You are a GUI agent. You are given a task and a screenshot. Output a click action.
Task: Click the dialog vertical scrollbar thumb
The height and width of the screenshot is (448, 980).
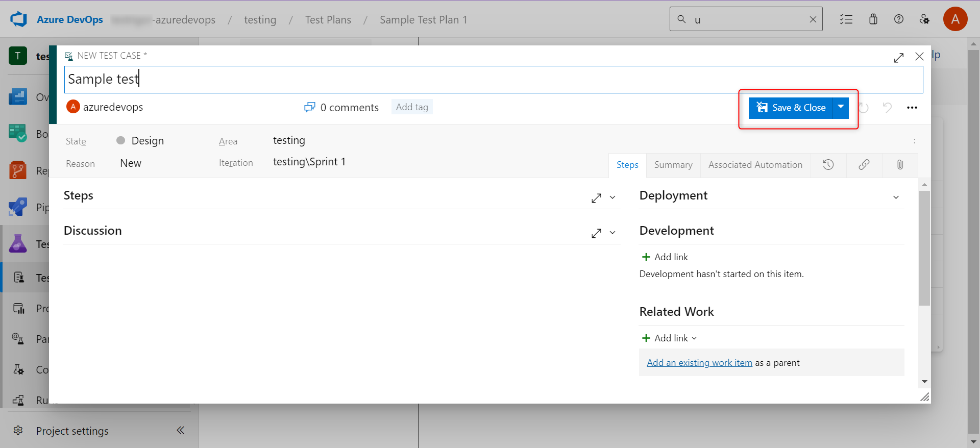tap(924, 248)
